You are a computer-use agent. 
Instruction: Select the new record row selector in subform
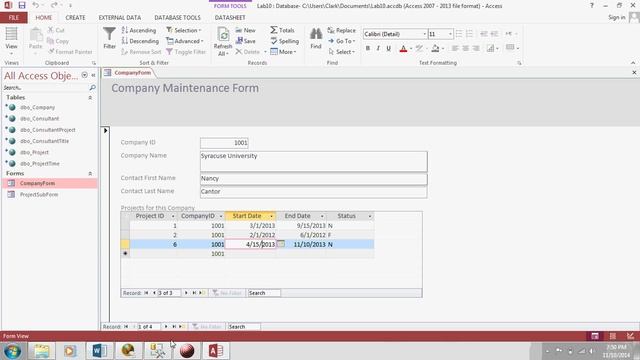pos(125,253)
